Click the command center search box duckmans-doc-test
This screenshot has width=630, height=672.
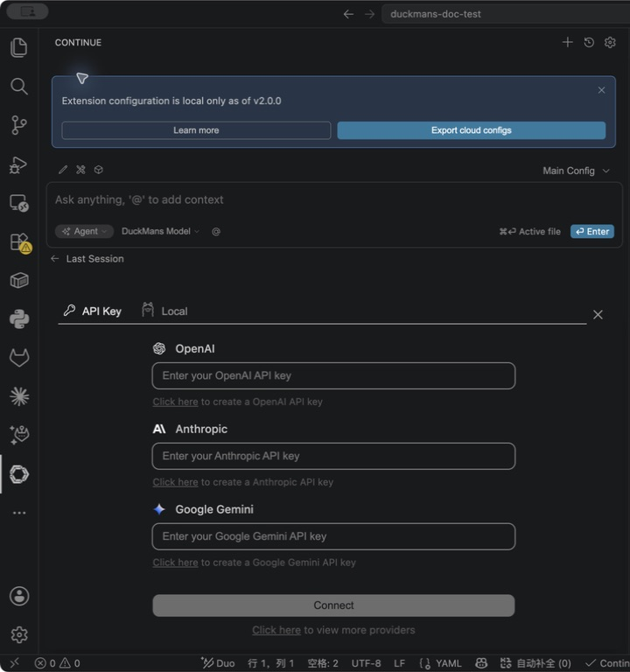tap(506, 14)
